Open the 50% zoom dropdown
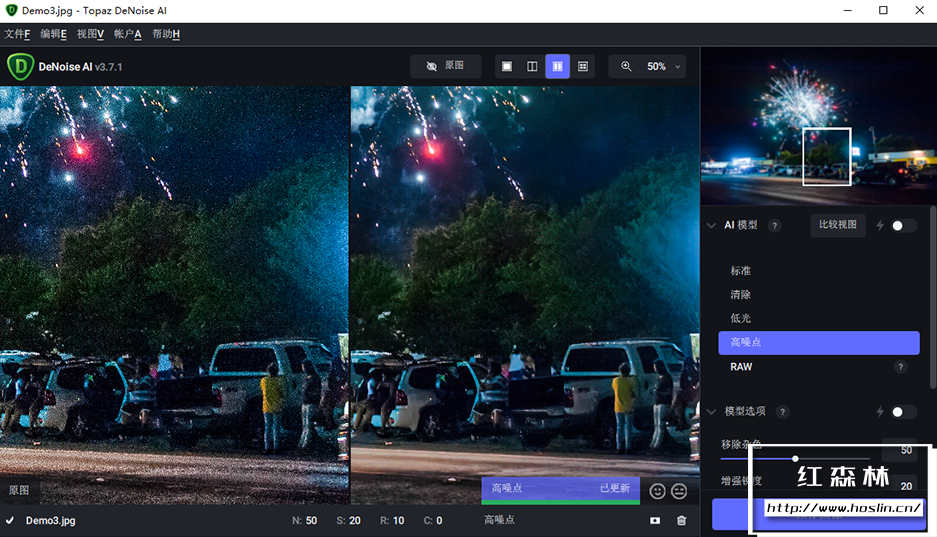This screenshot has height=537, width=937. (663, 66)
